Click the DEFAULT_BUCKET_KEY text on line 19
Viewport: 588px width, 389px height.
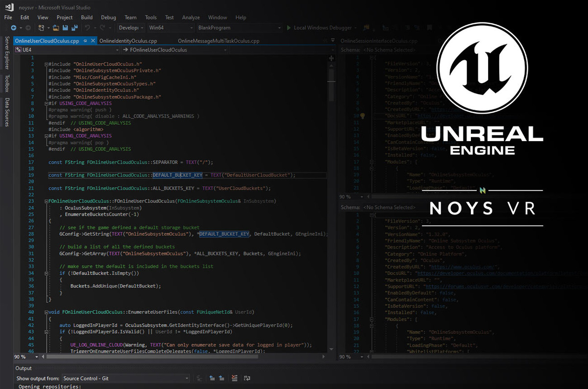pos(177,175)
